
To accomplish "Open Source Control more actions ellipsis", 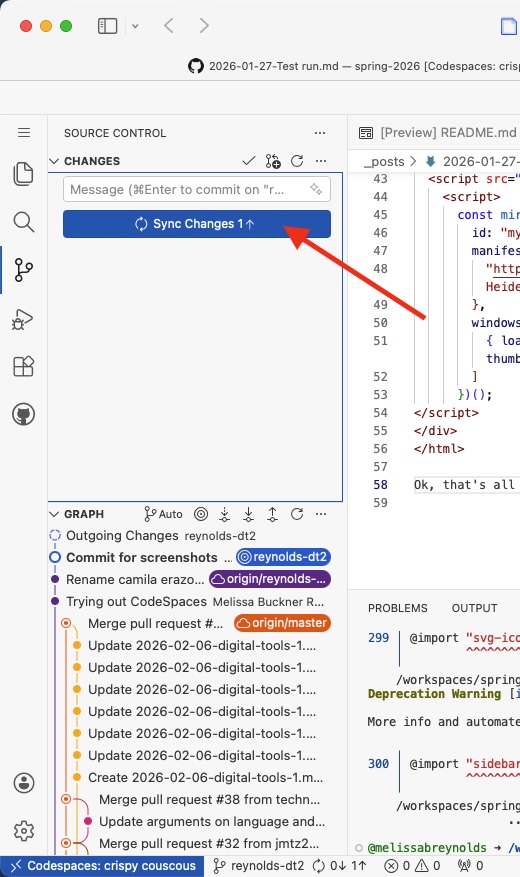I will pos(320,133).
